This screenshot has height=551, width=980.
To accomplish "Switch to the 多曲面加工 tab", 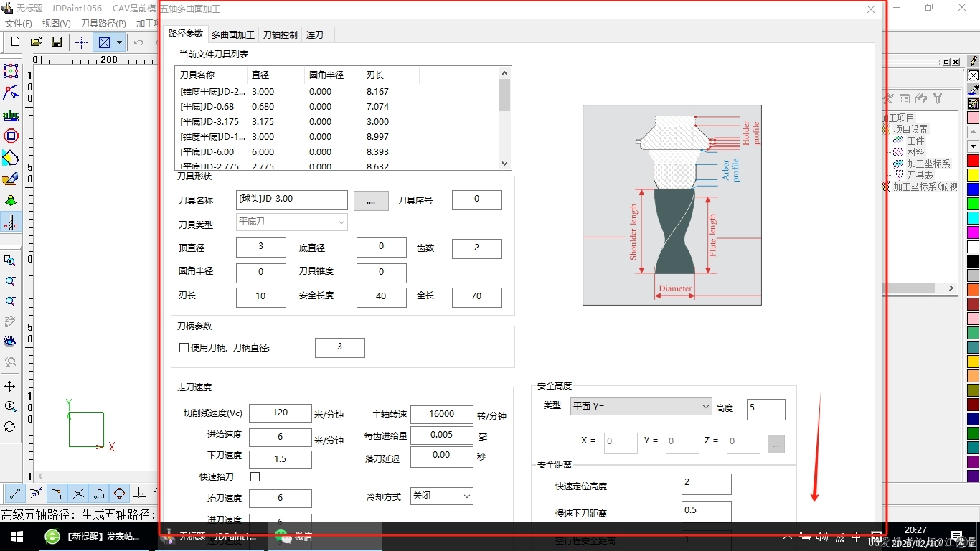I will point(233,34).
